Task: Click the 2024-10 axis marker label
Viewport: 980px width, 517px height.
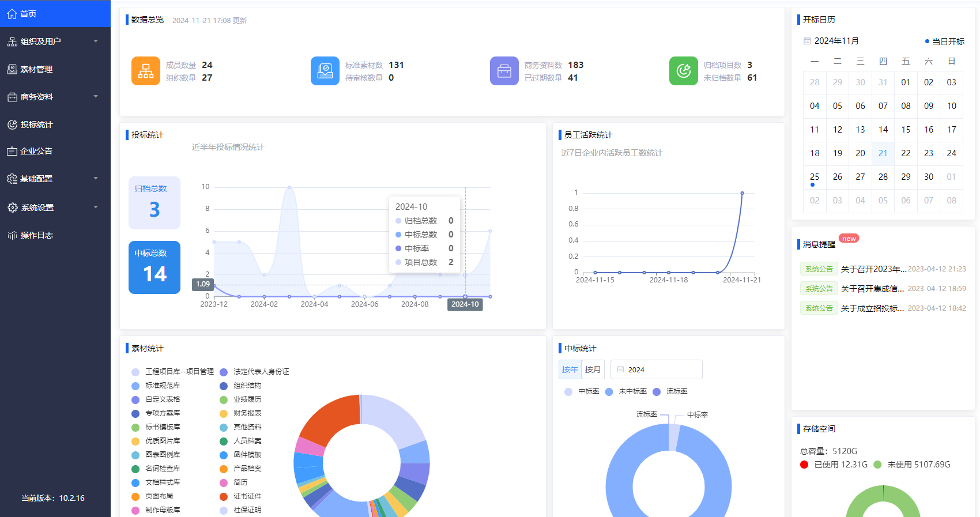Action: coord(465,304)
